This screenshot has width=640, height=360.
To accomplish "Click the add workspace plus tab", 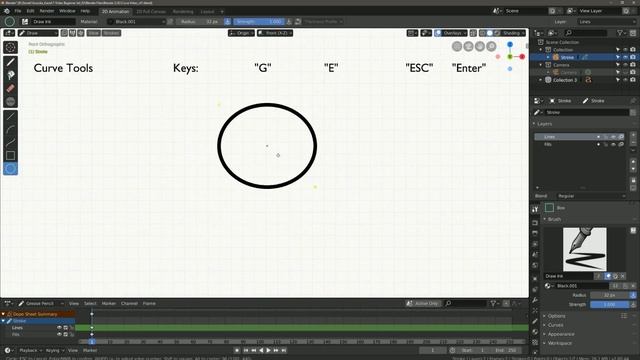I will click(222, 11).
